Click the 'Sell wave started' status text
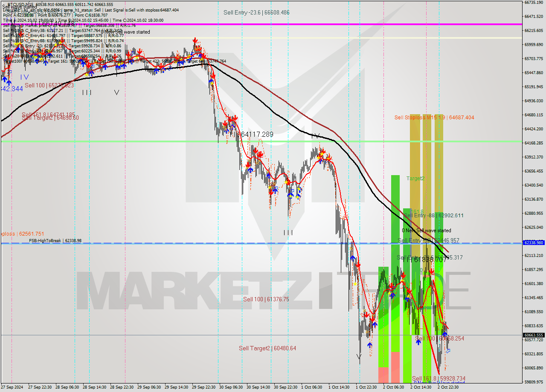 pyautogui.click(x=19, y=7)
